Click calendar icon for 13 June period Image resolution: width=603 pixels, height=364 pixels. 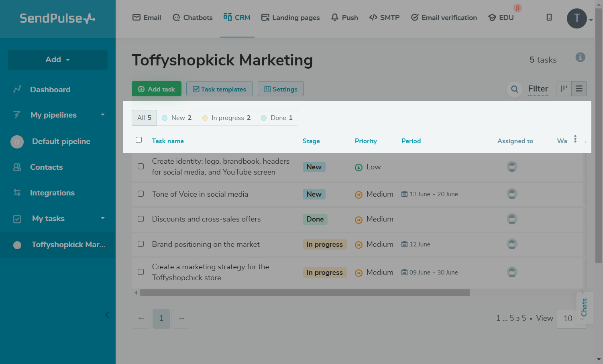coord(404,194)
